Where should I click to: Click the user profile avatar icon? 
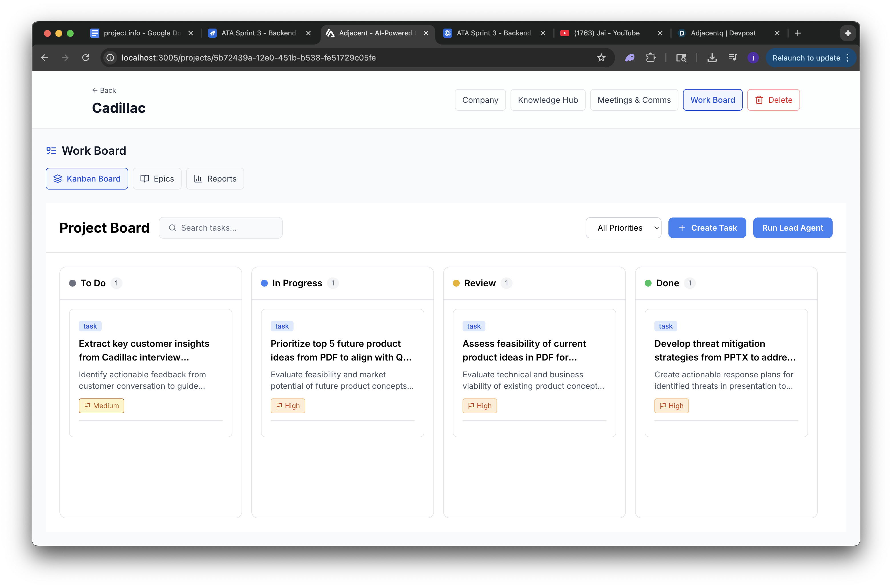point(753,58)
